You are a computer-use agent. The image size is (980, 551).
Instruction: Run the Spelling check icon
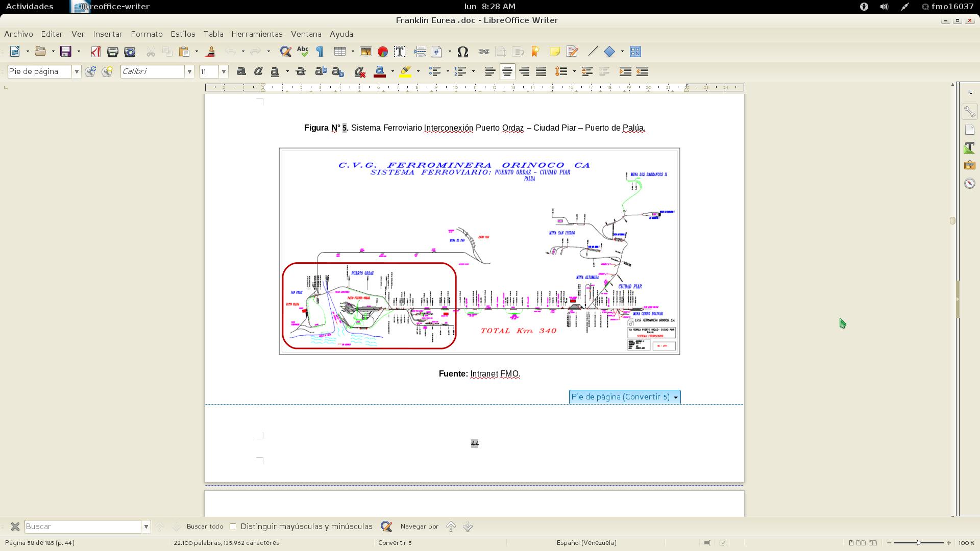click(x=303, y=52)
